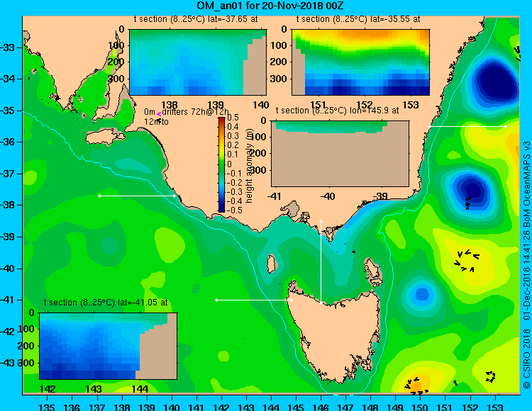This screenshot has width=532, height=411.
Task: Click the 0.5 value on the colorbar
Action: pos(233,118)
